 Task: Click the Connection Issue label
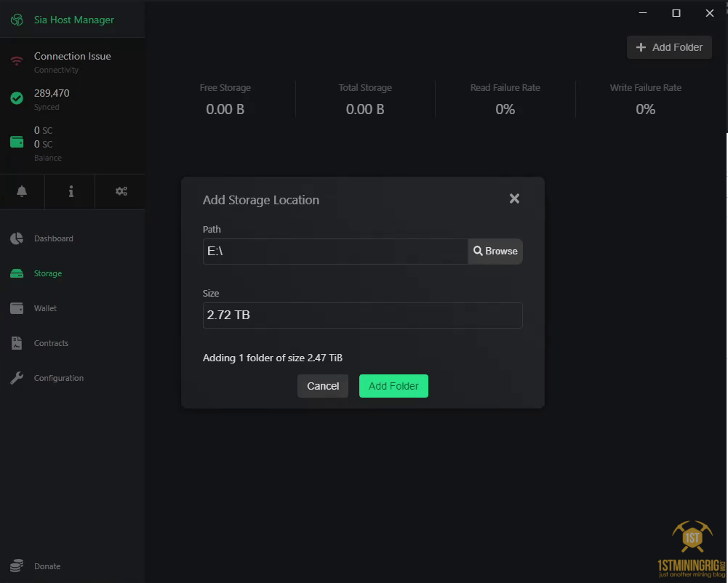pos(73,56)
